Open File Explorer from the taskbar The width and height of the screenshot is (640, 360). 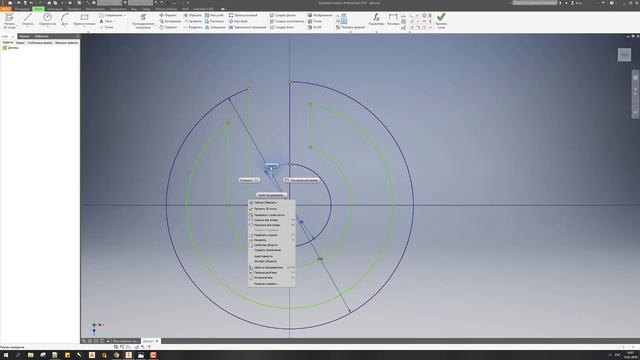coord(30,355)
